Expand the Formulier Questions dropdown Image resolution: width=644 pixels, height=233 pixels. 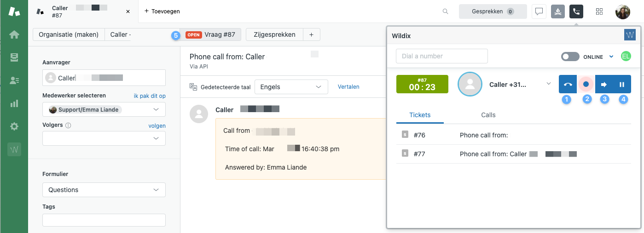pos(104,190)
